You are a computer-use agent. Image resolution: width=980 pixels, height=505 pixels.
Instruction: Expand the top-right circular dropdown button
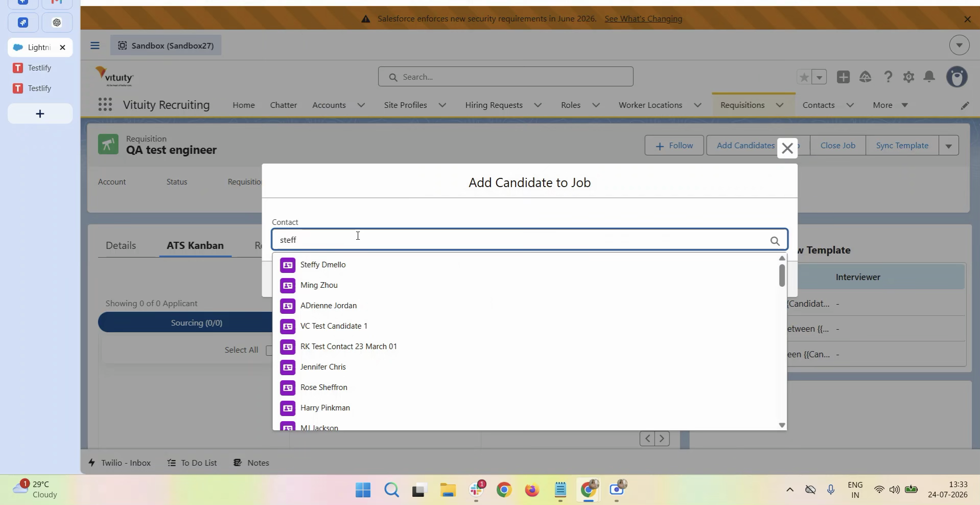[959, 45]
